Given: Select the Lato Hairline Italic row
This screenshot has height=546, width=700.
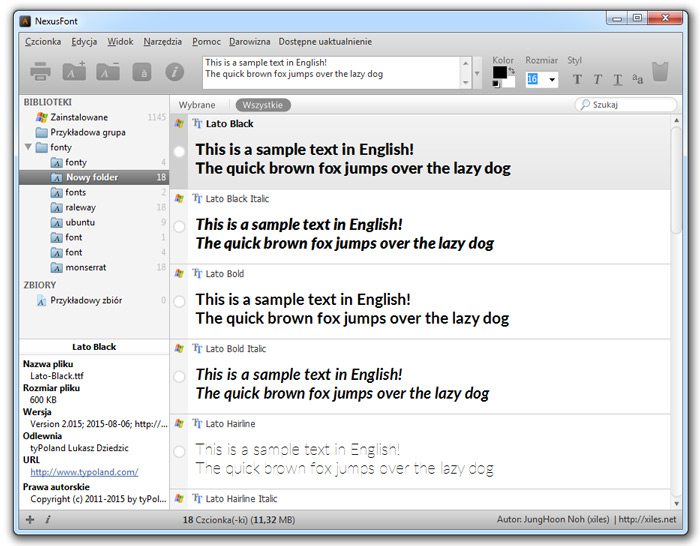Looking at the screenshot, I should pos(421,500).
